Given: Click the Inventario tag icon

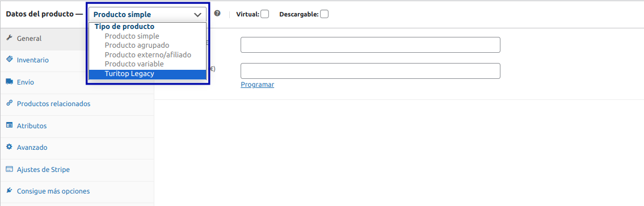Looking at the screenshot, I should coord(10,60).
